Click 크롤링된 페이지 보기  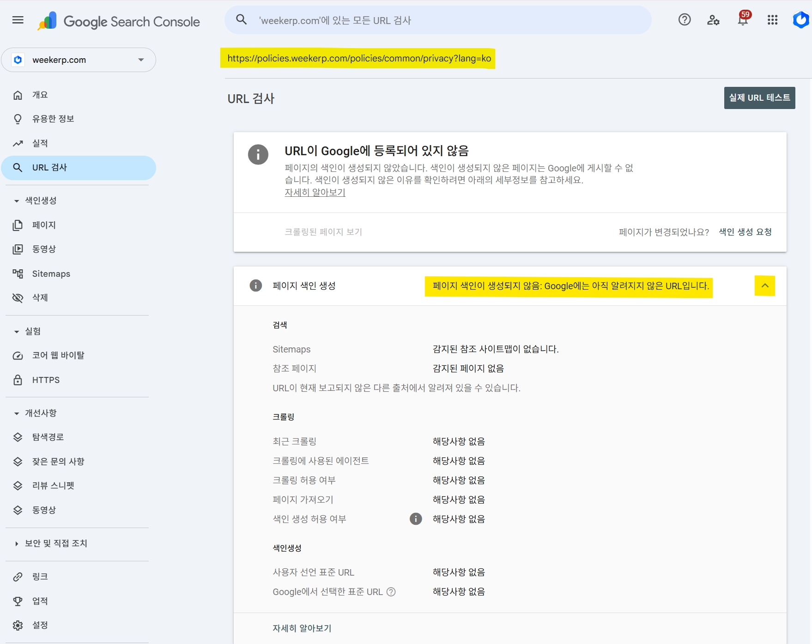pos(323,232)
